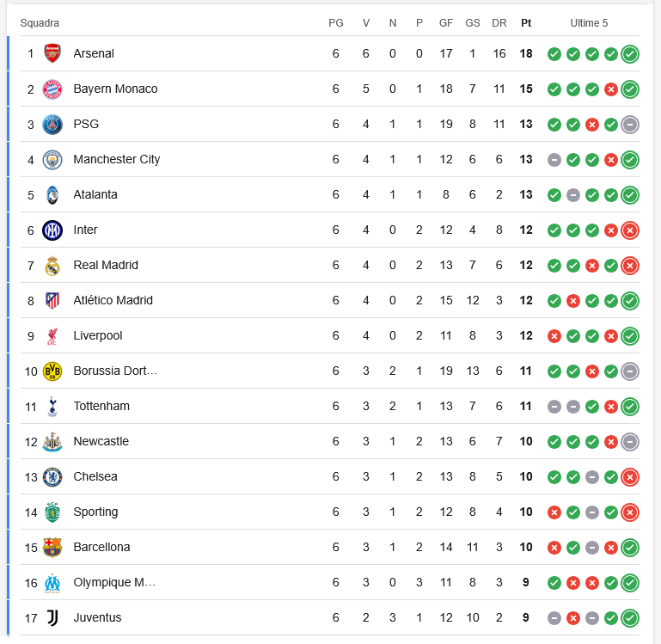661x644 pixels.
Task: Click the Barcellona club crest
Action: pyautogui.click(x=52, y=547)
